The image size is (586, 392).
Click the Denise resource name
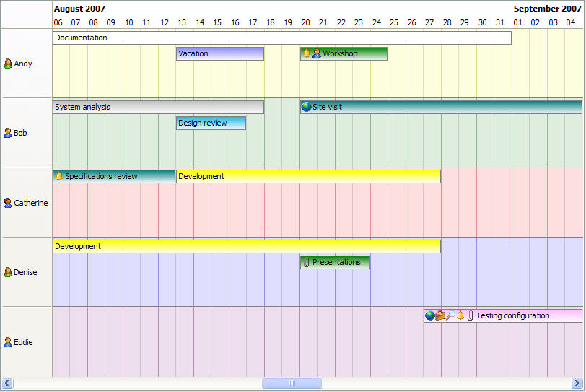click(x=25, y=272)
